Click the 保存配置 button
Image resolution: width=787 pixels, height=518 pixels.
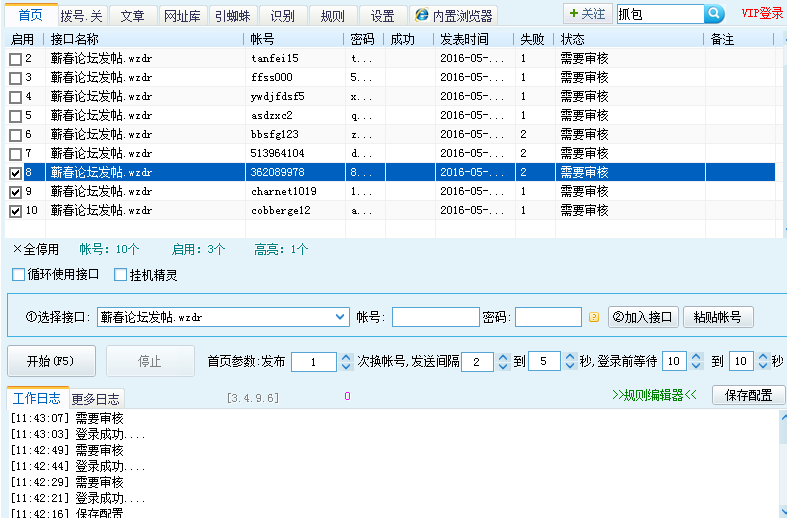coord(748,396)
